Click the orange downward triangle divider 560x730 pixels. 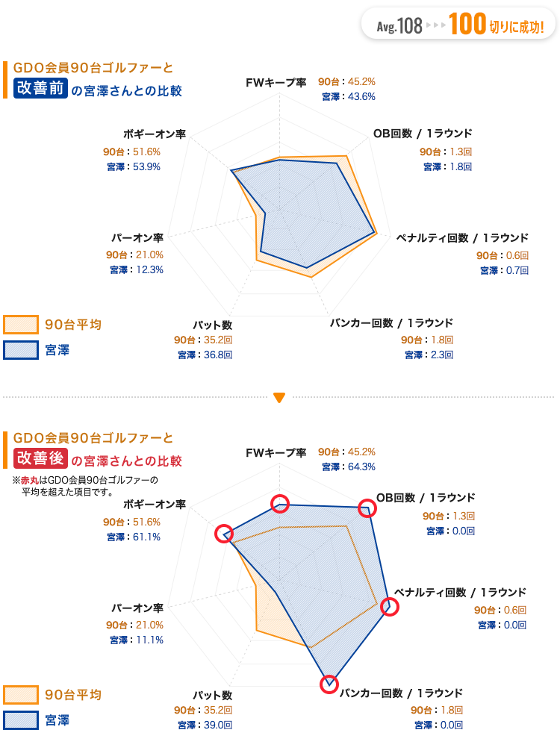click(x=279, y=398)
